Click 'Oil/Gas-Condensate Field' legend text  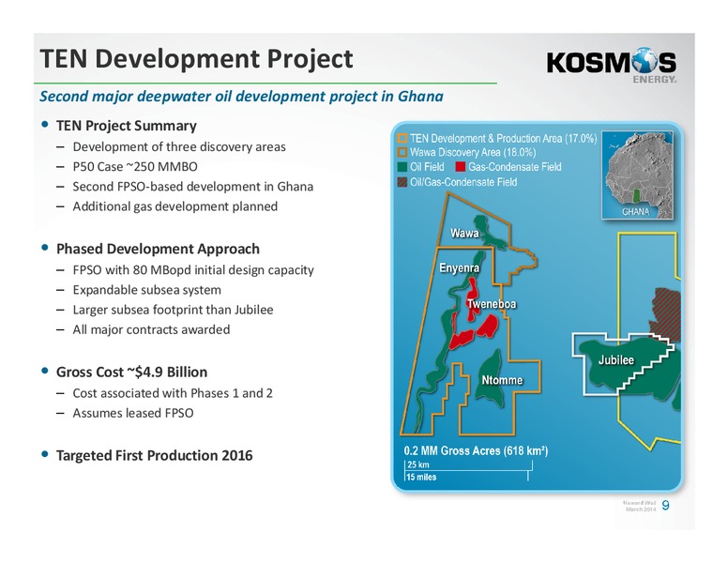click(463, 182)
